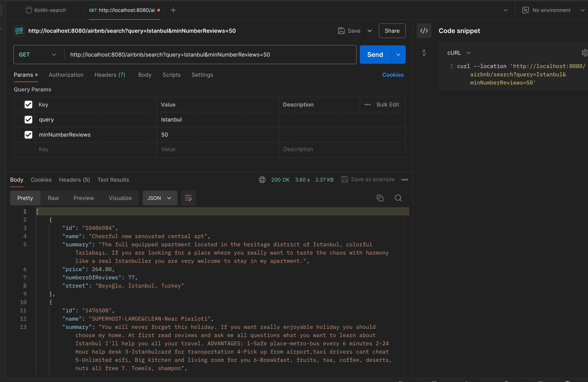Click the 3.60 s response time
The image size is (588, 382).
(x=302, y=180)
